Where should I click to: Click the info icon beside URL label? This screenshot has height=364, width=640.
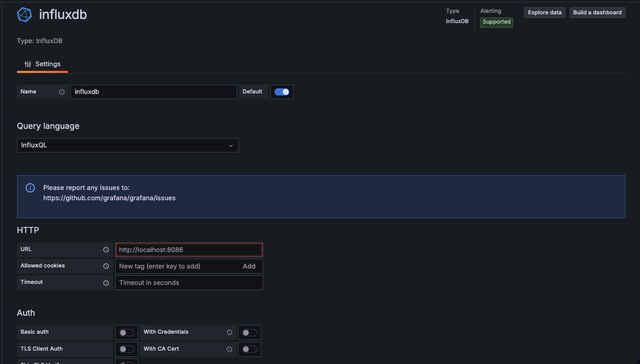106,250
